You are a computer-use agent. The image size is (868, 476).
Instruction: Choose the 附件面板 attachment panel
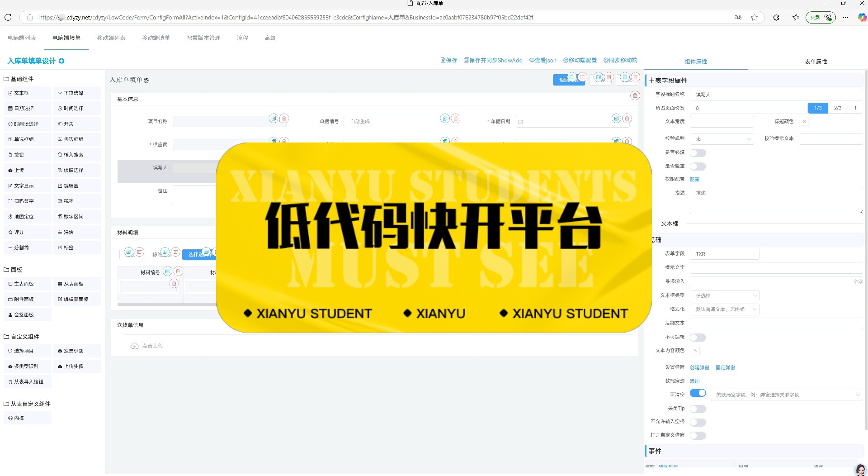click(x=28, y=300)
